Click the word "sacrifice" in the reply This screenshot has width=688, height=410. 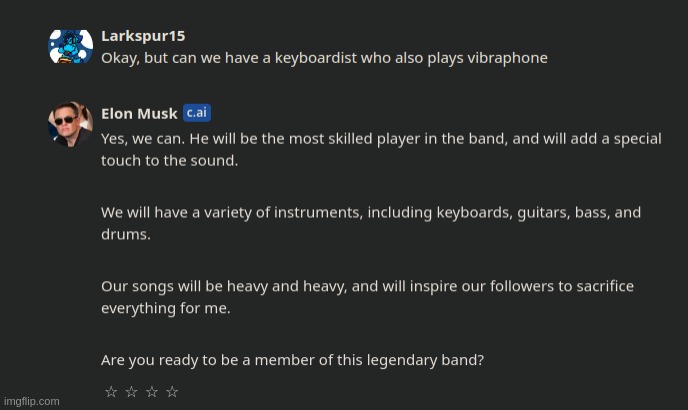coord(598,286)
